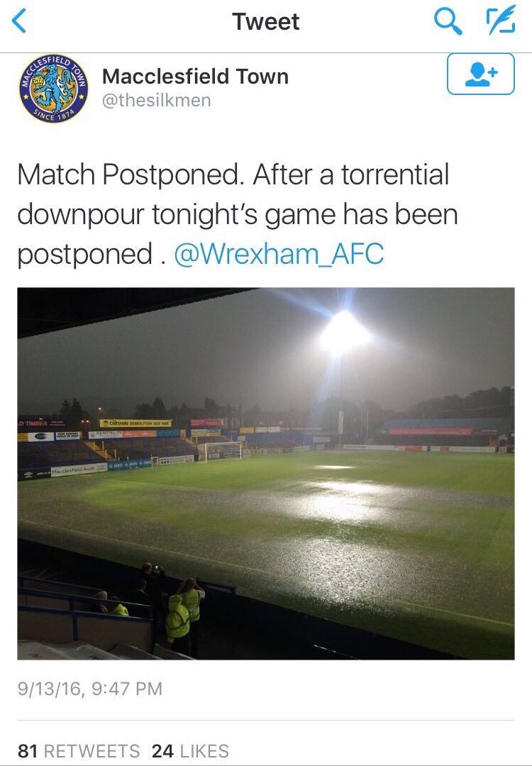This screenshot has height=766, width=532.
Task: Open search with the magnifier icon
Action: tap(447, 22)
